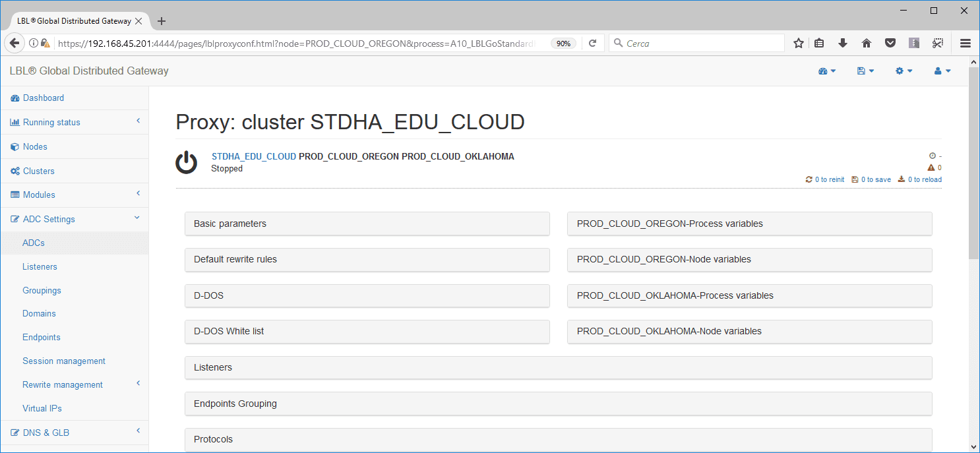
Task: Collapse the ADC Settings sidebar section
Action: (74, 219)
